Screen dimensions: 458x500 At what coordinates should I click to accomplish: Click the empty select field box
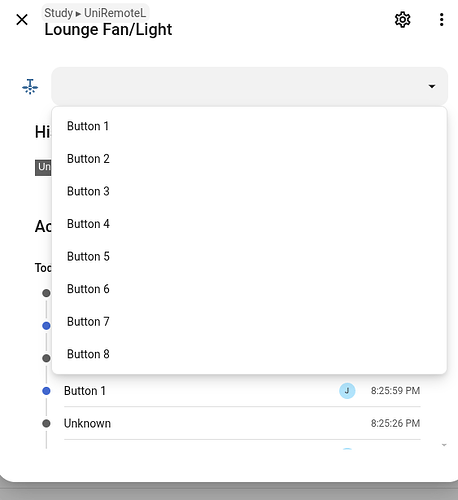coord(249,86)
